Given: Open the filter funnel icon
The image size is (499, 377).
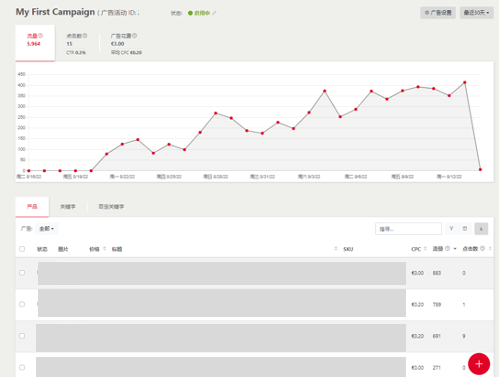Looking at the screenshot, I should point(451,229).
